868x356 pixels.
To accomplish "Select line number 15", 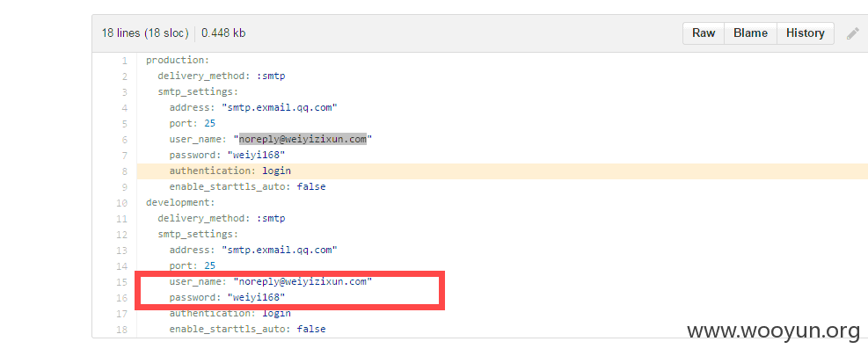I will 121,282.
